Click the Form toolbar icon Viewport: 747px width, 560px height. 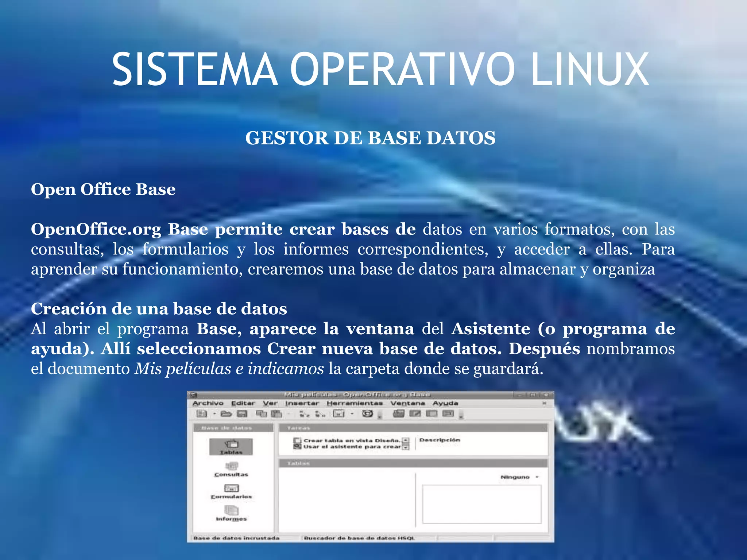pyautogui.click(x=339, y=414)
